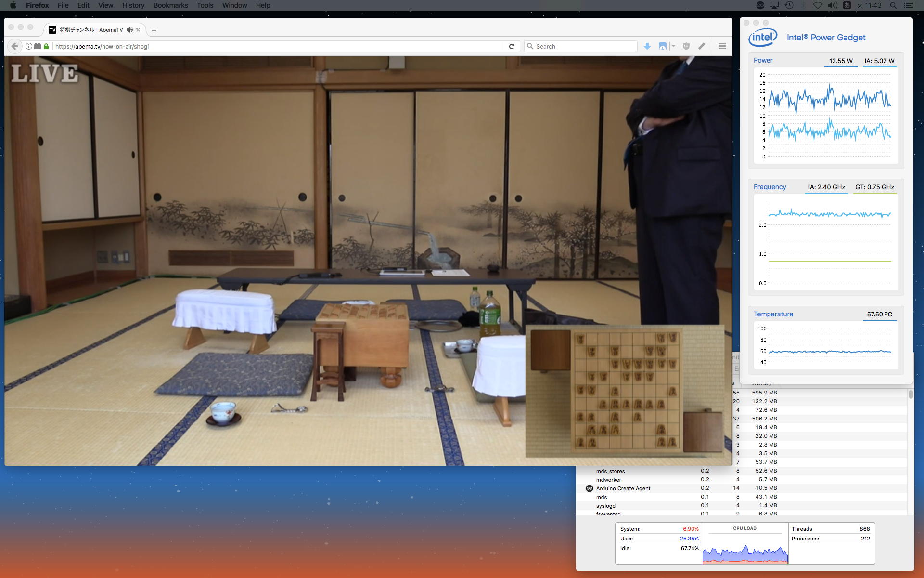This screenshot has width=924, height=578.
Task: Click the uBlock shield toolbar icon
Action: point(686,46)
